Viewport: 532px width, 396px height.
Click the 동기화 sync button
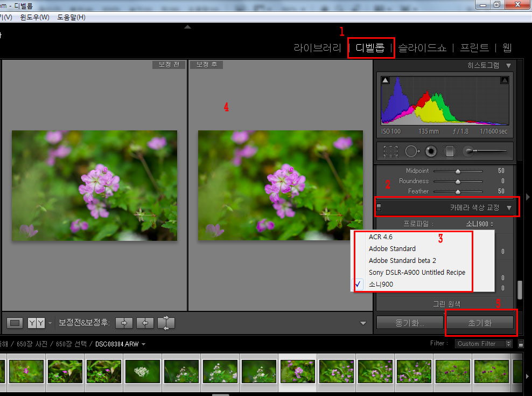pos(409,323)
